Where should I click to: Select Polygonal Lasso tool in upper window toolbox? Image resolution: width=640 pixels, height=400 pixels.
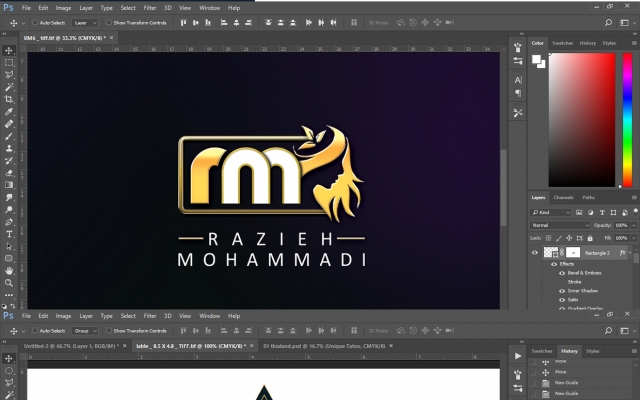(x=9, y=75)
